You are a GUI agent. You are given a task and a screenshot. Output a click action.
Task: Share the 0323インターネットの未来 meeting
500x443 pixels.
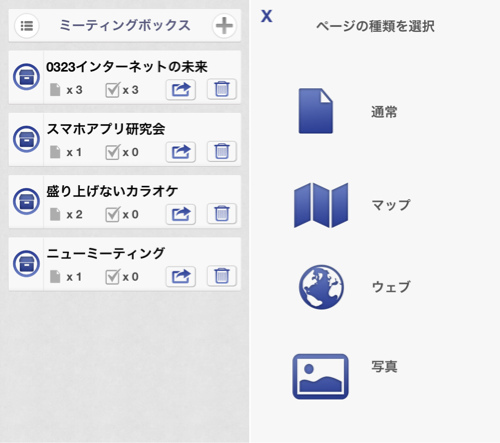pos(181,89)
